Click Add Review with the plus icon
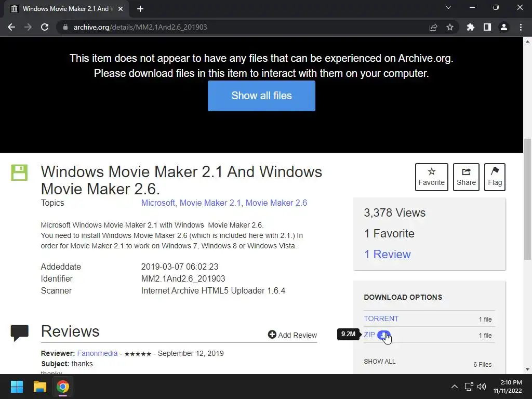Image resolution: width=532 pixels, height=399 pixels. point(292,335)
